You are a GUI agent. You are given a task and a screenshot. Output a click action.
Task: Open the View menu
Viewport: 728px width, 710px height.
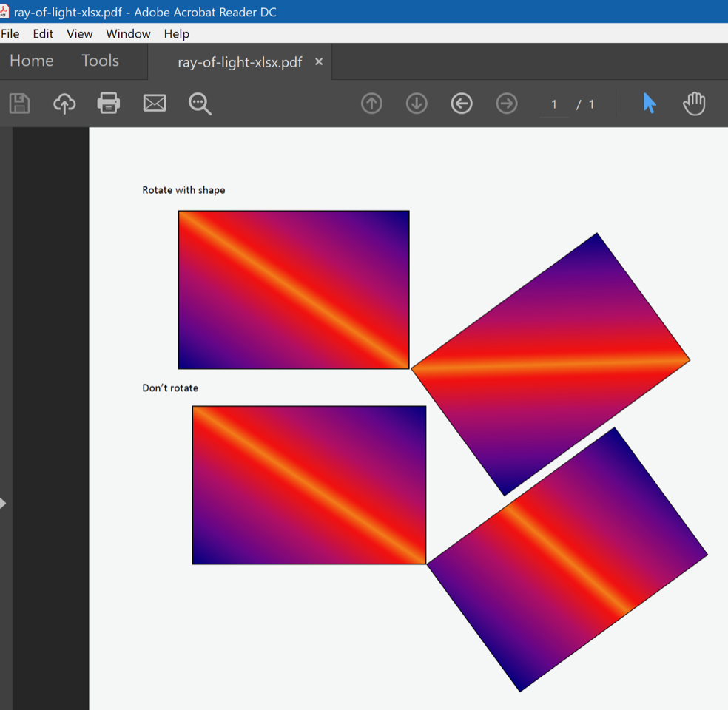pos(79,34)
